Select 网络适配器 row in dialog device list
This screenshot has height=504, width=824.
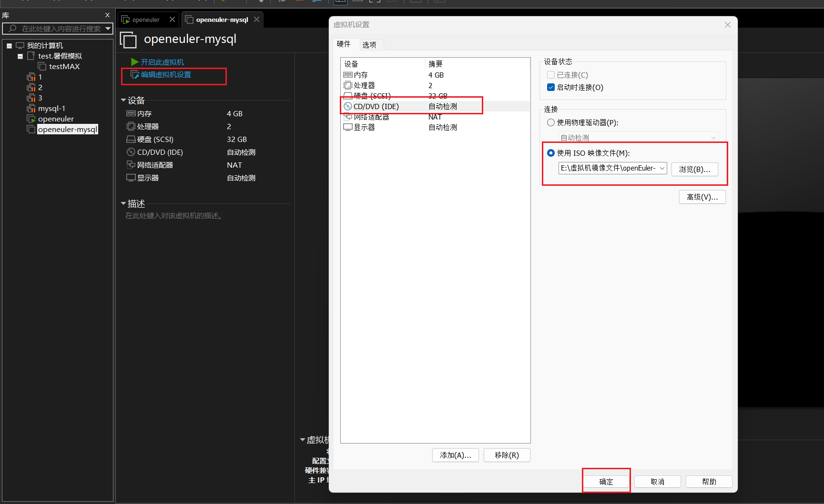click(435, 117)
